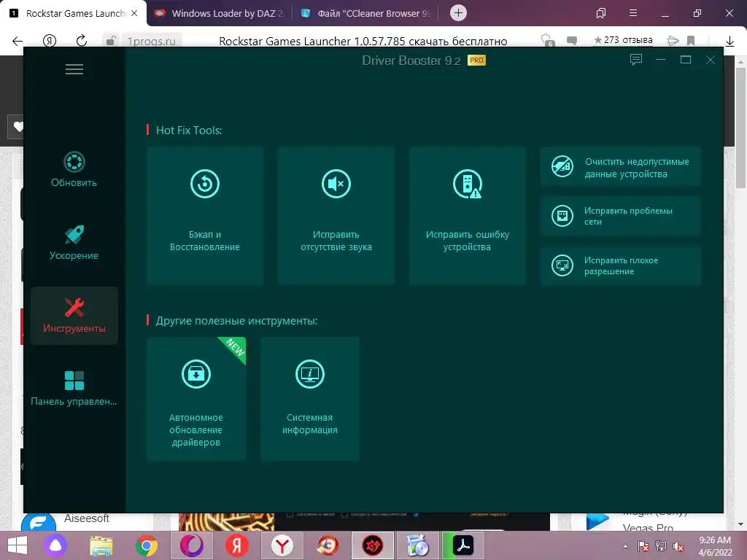This screenshot has height=560, width=747.
Task: Reload the current browser page
Action: (x=82, y=41)
